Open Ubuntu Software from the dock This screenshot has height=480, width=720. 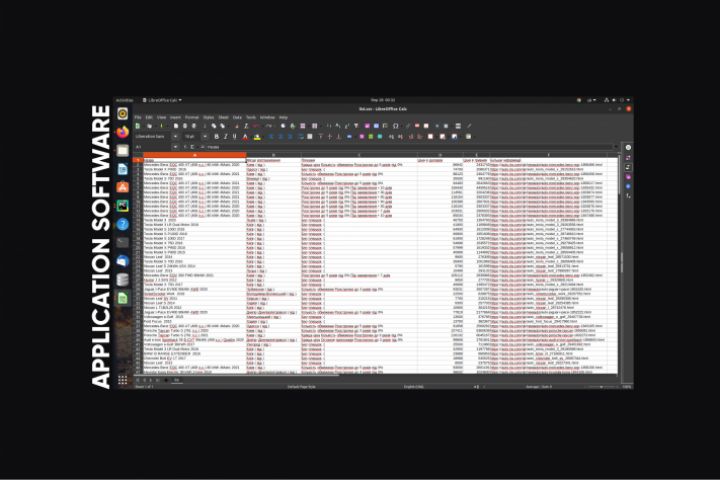click(123, 187)
